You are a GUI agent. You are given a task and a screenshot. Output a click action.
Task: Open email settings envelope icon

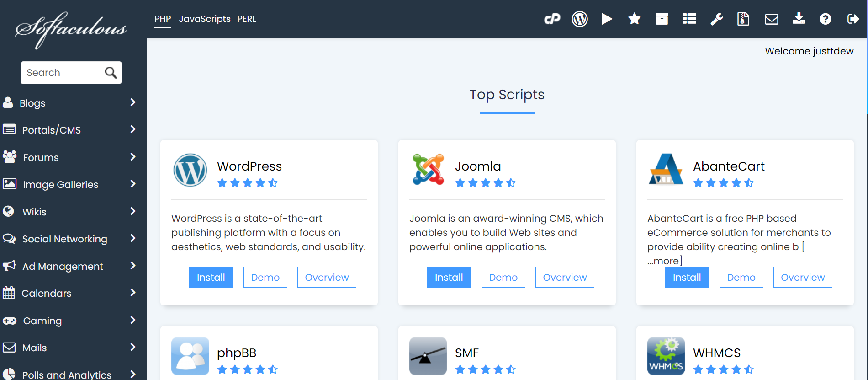[x=772, y=19]
